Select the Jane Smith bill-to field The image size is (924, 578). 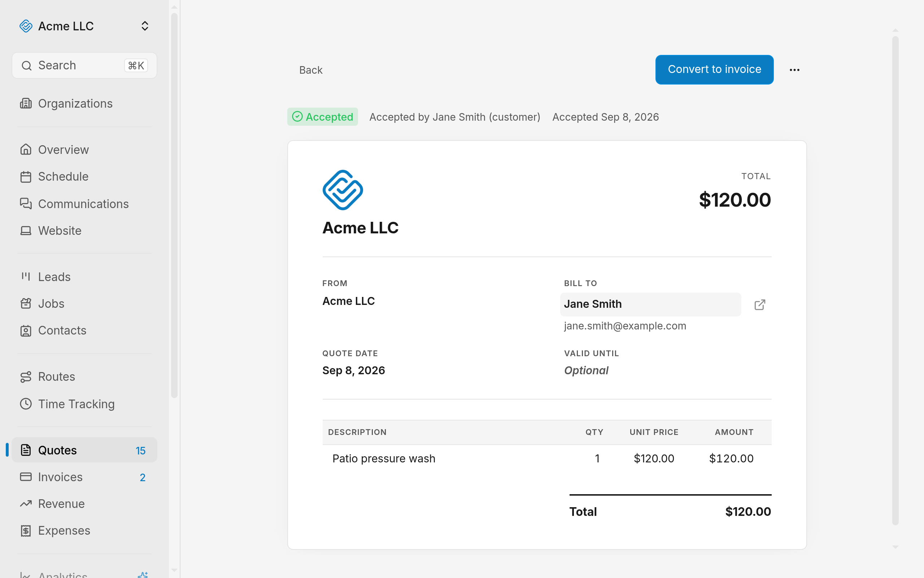[x=651, y=304]
